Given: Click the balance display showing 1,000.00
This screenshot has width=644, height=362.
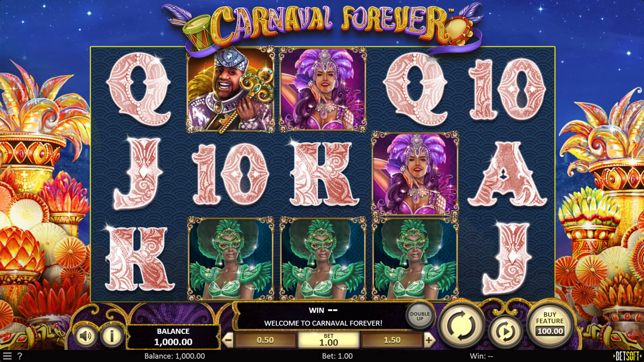Looking at the screenshot, I should (173, 337).
